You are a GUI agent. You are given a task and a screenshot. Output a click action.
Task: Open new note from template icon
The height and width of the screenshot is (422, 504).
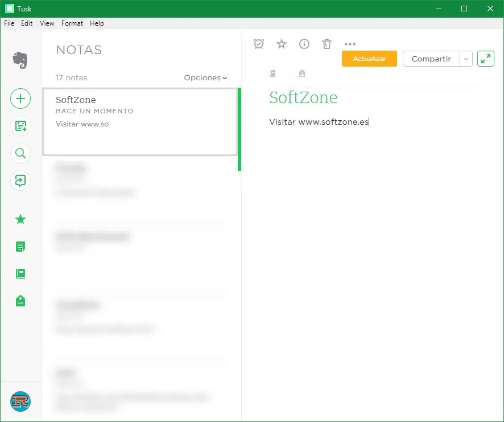click(20, 126)
